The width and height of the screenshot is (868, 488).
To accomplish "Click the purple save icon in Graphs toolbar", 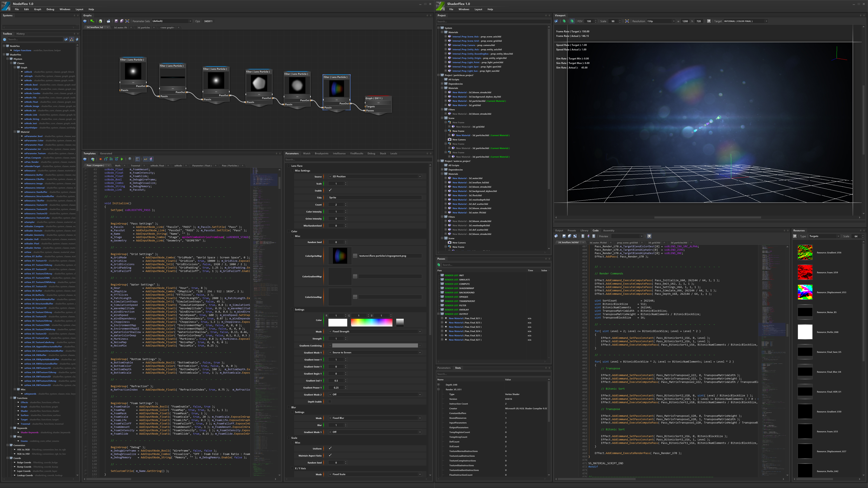I will 116,21.
